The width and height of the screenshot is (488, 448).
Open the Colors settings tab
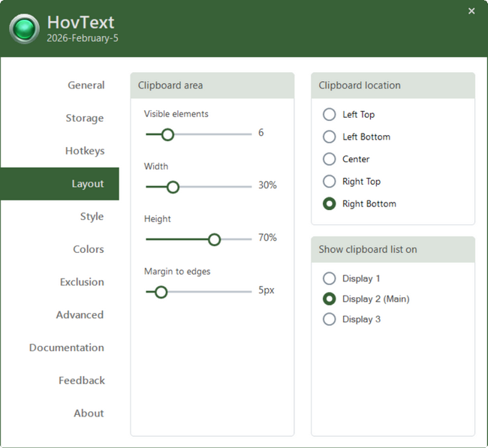tap(88, 249)
